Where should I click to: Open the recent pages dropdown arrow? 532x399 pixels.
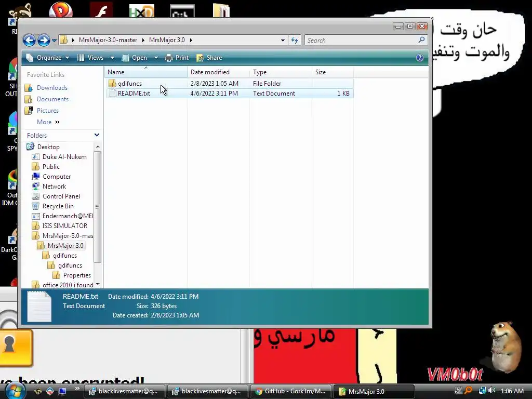coord(54,41)
